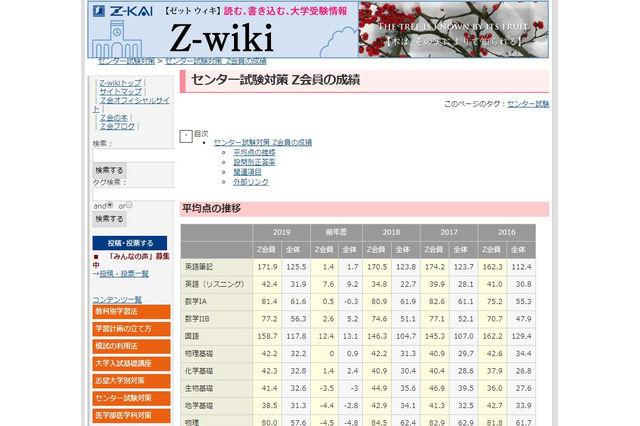Screen dimensions: 640x426
Task: Jump to 設問別正答率 in the contents
Action: (254, 162)
